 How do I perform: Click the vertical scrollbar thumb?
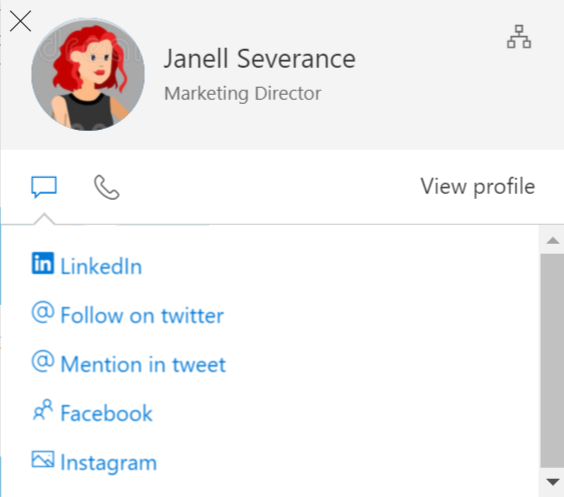tap(552, 361)
